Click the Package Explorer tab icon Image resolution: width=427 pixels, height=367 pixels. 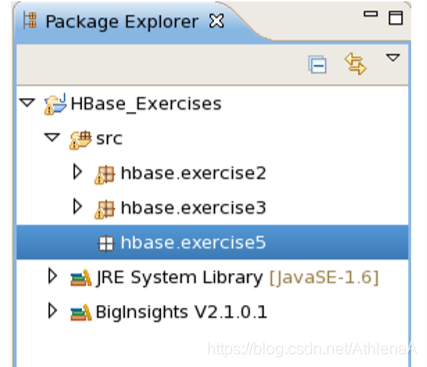30,20
